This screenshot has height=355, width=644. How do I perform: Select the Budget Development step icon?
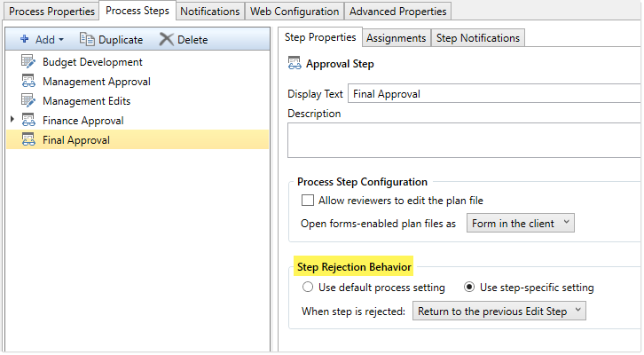point(28,62)
